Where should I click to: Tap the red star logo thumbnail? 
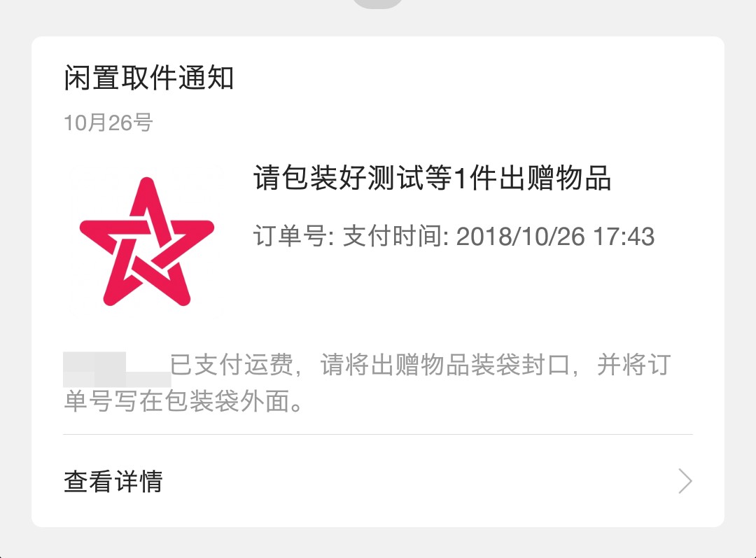click(x=146, y=241)
